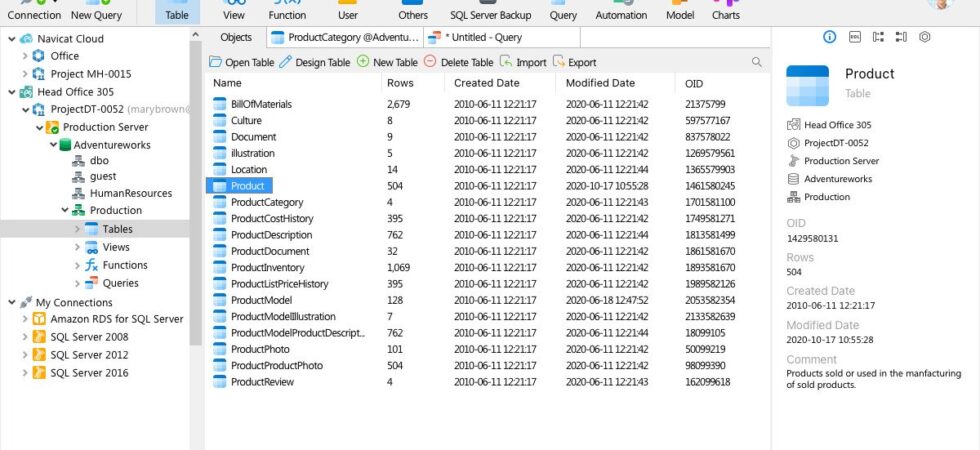
Task: Click the sidebar vertical scrollbar
Action: pyautogui.click(x=195, y=188)
